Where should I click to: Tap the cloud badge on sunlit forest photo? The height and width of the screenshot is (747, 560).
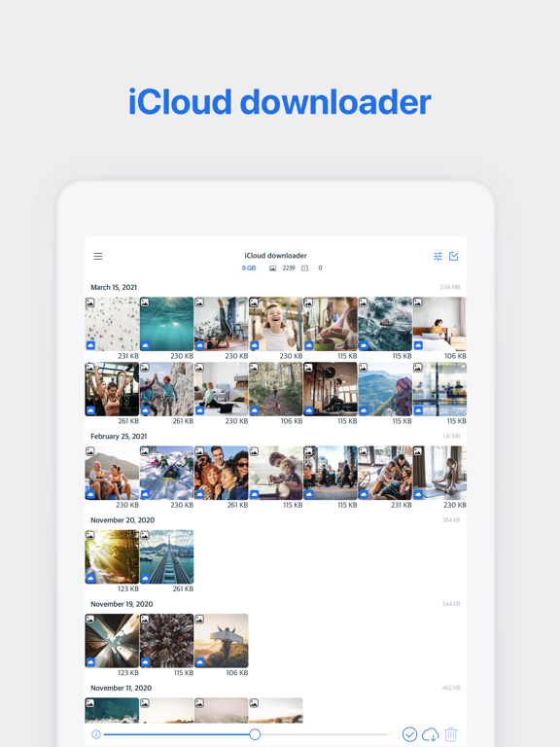(90, 578)
